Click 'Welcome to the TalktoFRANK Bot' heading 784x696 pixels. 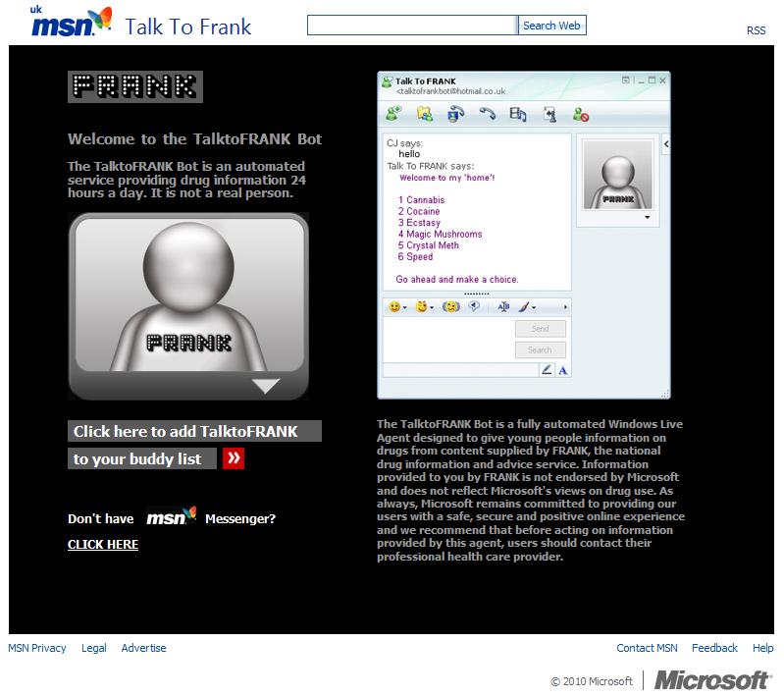[195, 138]
